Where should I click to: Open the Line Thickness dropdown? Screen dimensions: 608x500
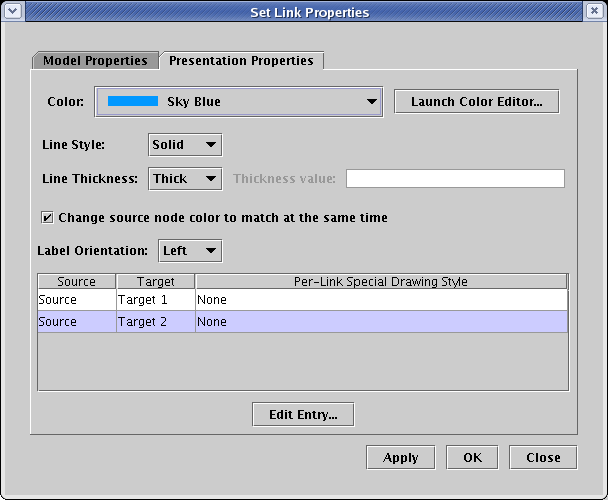pyautogui.click(x=185, y=179)
